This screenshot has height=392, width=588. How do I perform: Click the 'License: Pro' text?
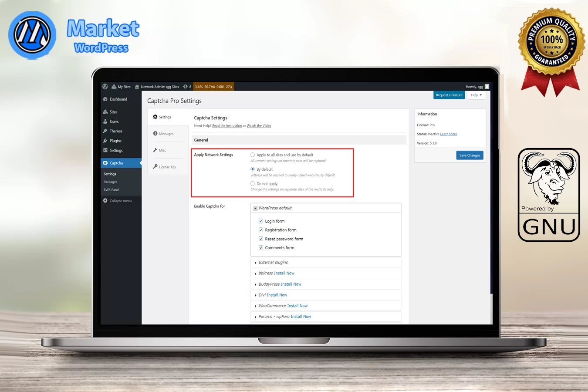[426, 125]
